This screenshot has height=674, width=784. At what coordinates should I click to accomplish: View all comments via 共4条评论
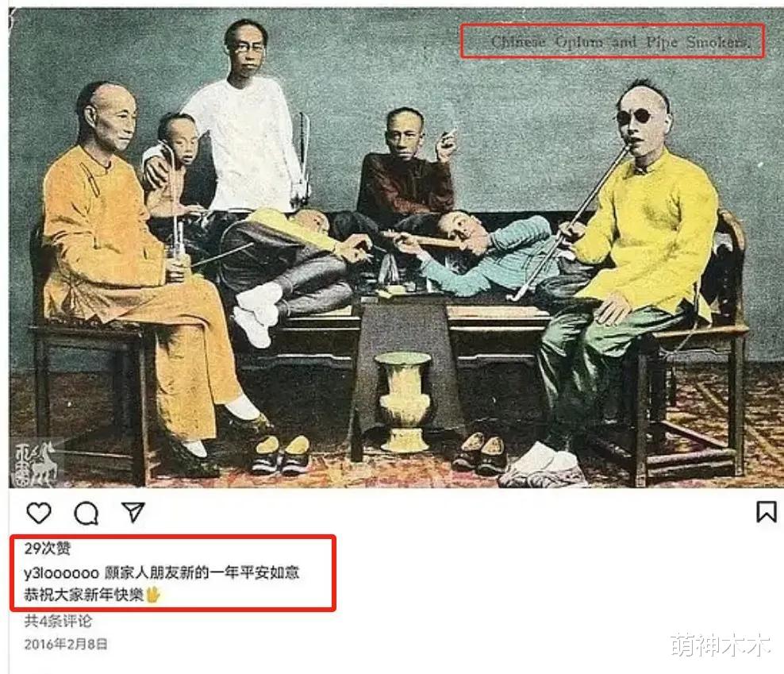pos(58,621)
